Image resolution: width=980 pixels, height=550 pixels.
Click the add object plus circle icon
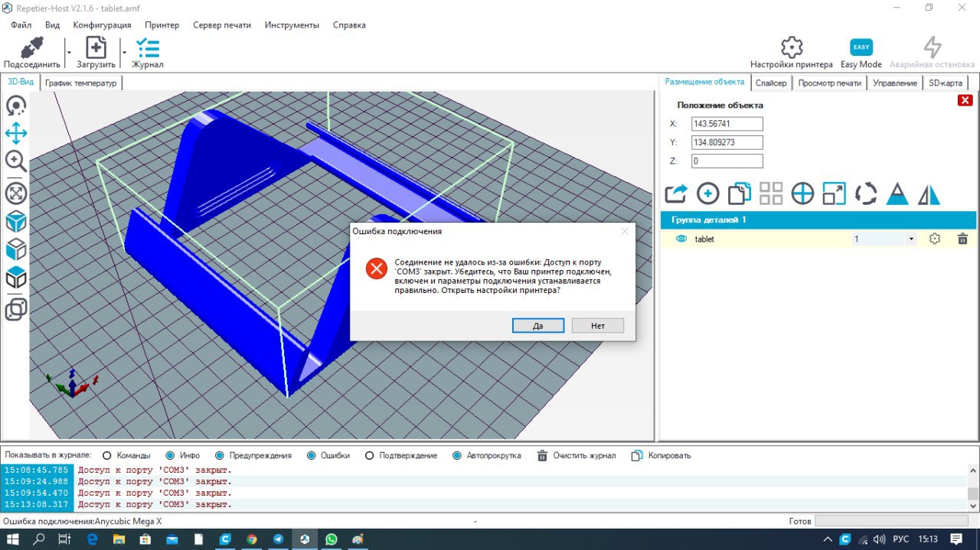pyautogui.click(x=707, y=194)
